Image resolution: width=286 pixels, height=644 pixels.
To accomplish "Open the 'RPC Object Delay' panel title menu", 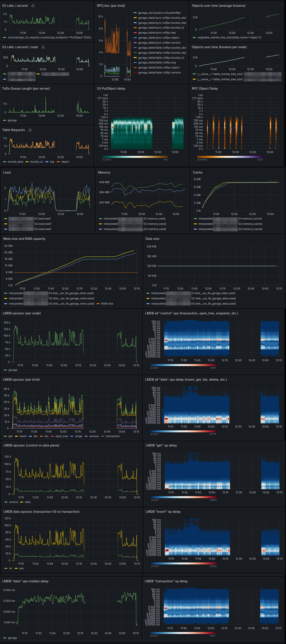I will click(x=205, y=89).
